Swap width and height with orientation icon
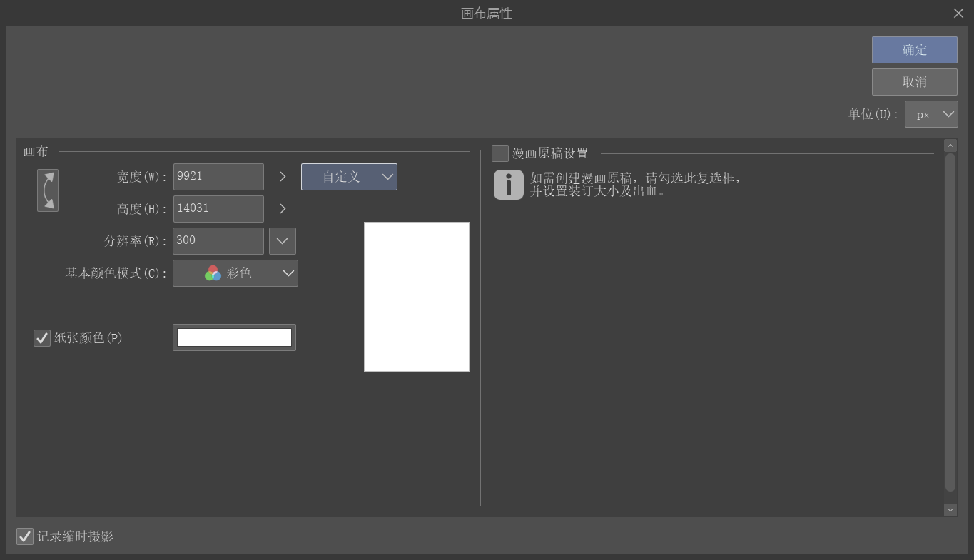This screenshot has height=560, width=974. coord(48,190)
